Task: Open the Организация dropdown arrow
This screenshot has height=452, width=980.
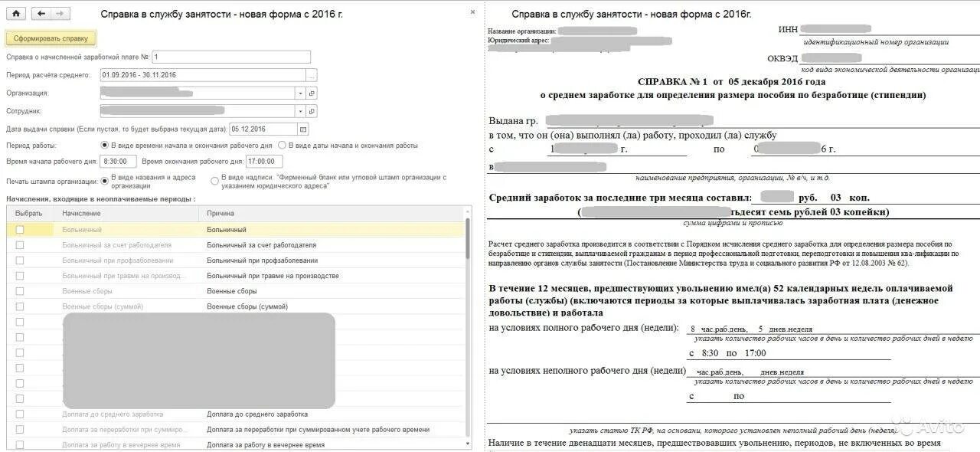Action: [x=300, y=92]
